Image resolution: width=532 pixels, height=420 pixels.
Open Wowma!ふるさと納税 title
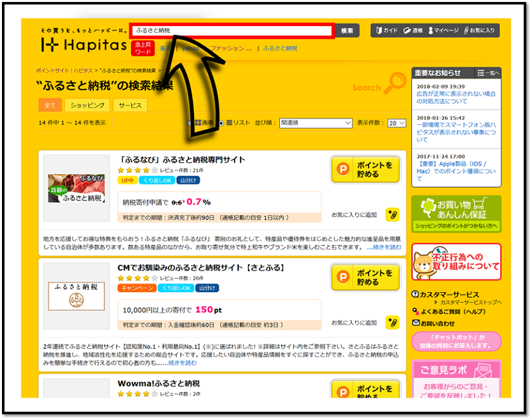coord(159,383)
